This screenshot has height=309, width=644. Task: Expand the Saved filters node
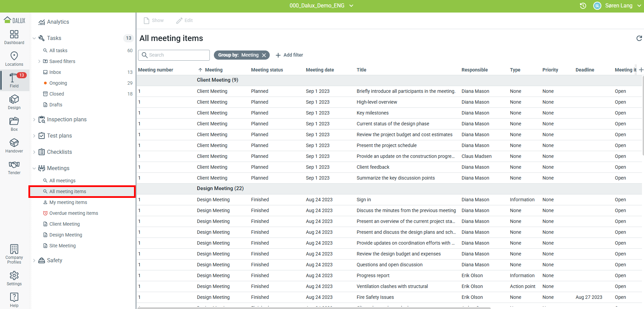point(39,61)
